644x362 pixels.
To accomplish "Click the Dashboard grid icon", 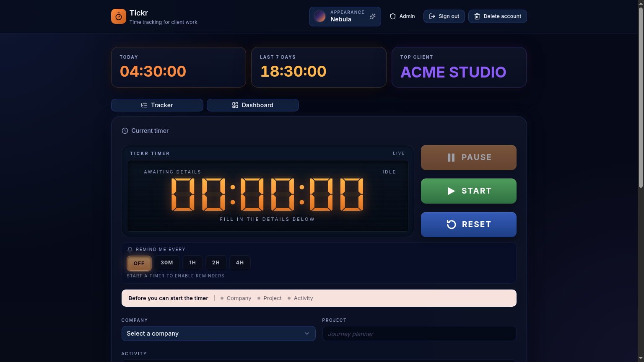I will click(x=235, y=105).
